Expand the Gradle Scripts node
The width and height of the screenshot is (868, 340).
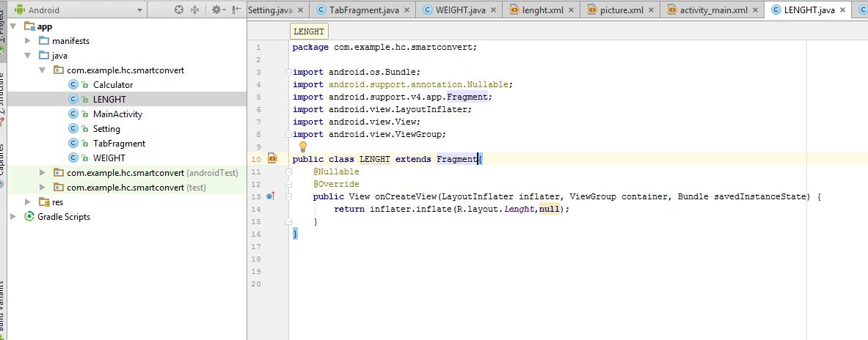[x=13, y=217]
